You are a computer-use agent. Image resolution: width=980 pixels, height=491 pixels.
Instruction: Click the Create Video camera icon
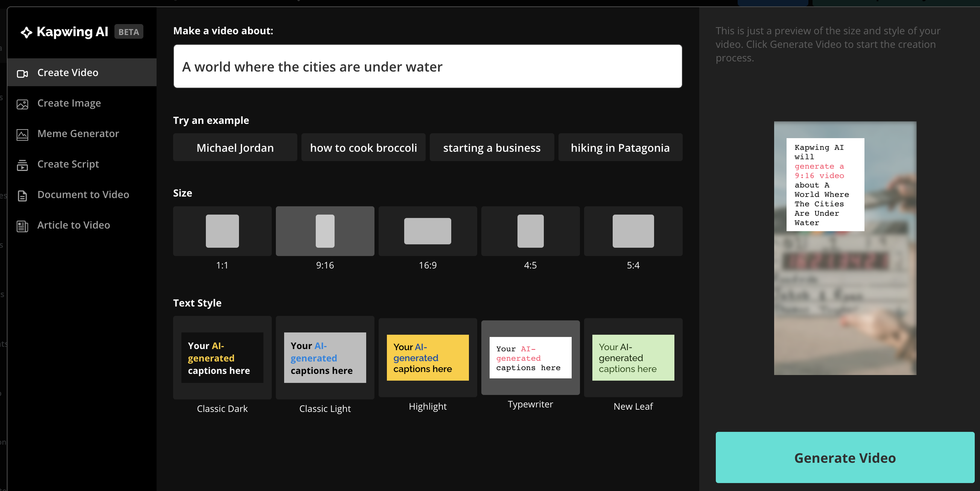[23, 73]
